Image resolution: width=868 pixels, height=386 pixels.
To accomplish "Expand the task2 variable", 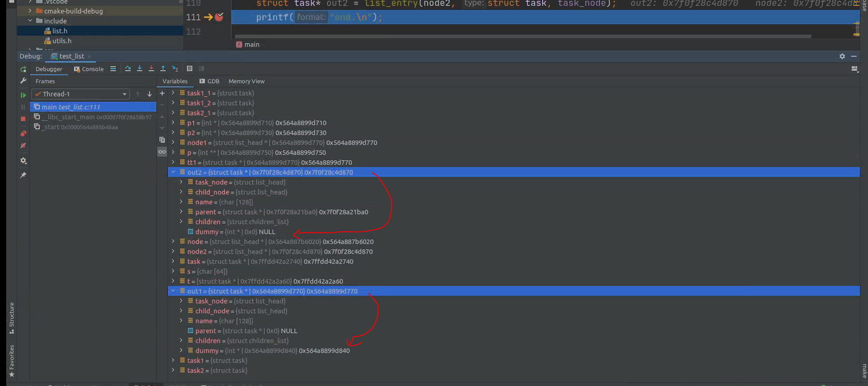I will click(173, 370).
